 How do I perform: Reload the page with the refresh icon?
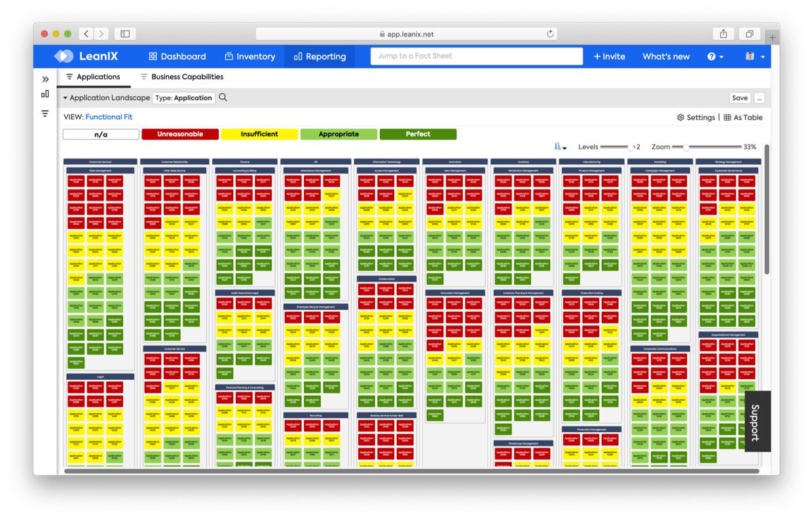pyautogui.click(x=550, y=34)
